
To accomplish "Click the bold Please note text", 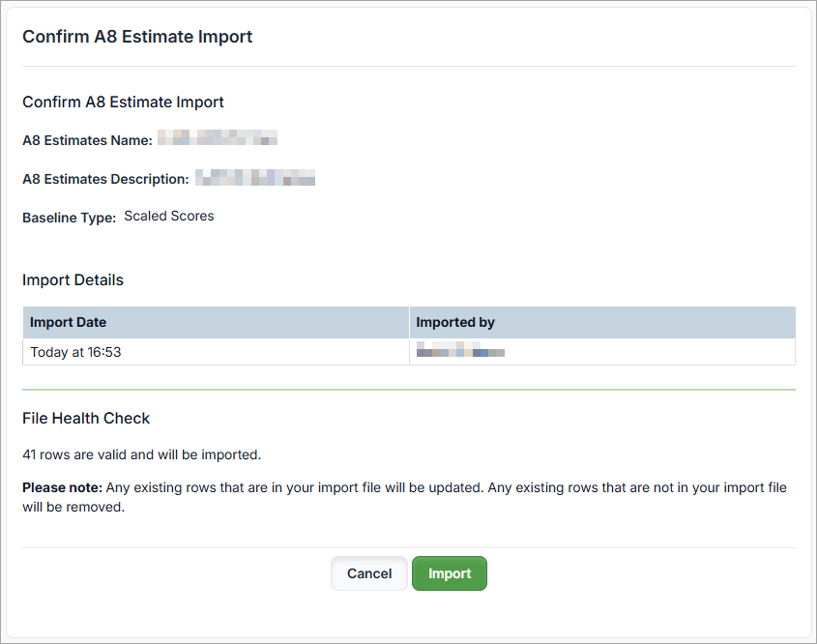I will click(x=62, y=487).
